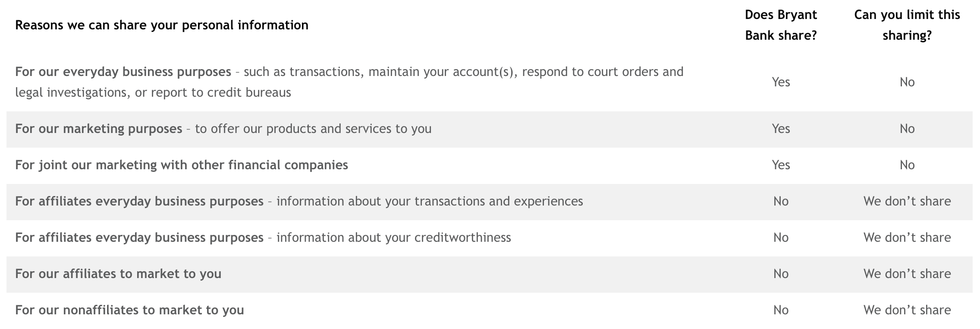Screen dimensions: 980x329
Task: Click "We don't share" in the nonaffiliates row
Action: pos(907,310)
